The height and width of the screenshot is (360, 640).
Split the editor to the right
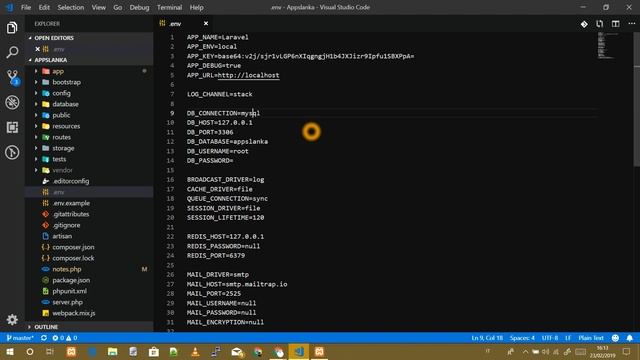[x=616, y=24]
